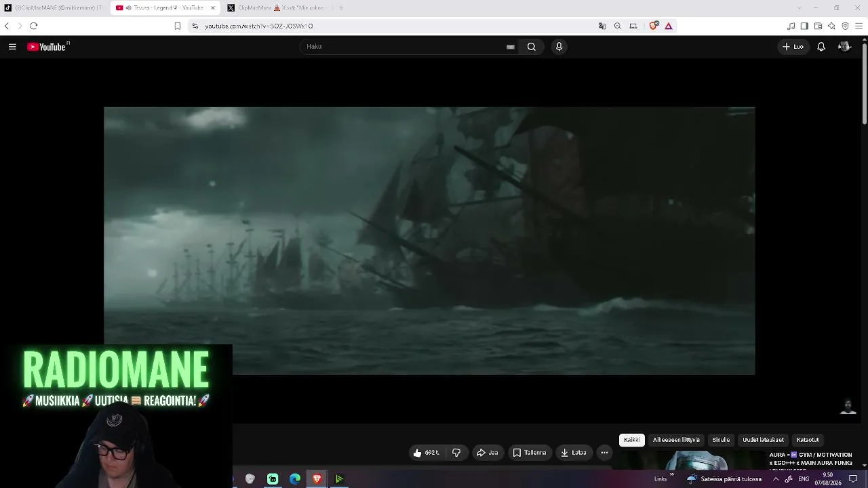Open YouTube notifications bell

coord(821,47)
